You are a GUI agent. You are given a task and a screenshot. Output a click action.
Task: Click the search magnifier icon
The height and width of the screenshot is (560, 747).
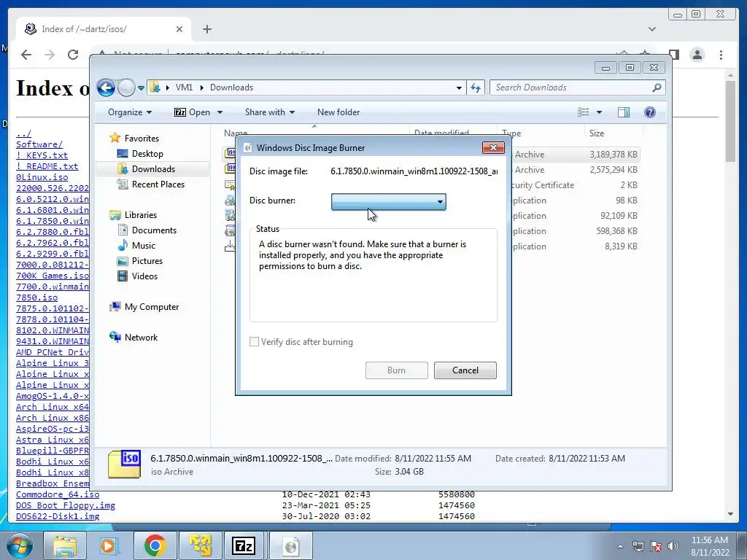(x=657, y=87)
